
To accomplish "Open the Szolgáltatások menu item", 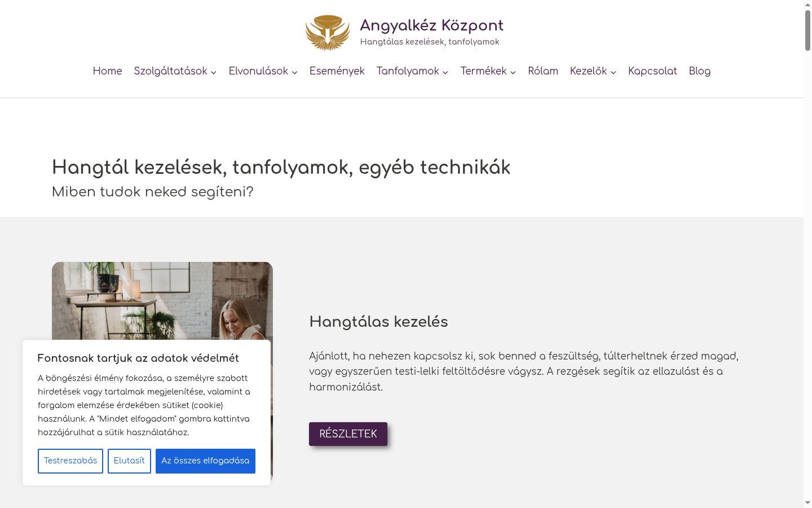I will pos(170,71).
